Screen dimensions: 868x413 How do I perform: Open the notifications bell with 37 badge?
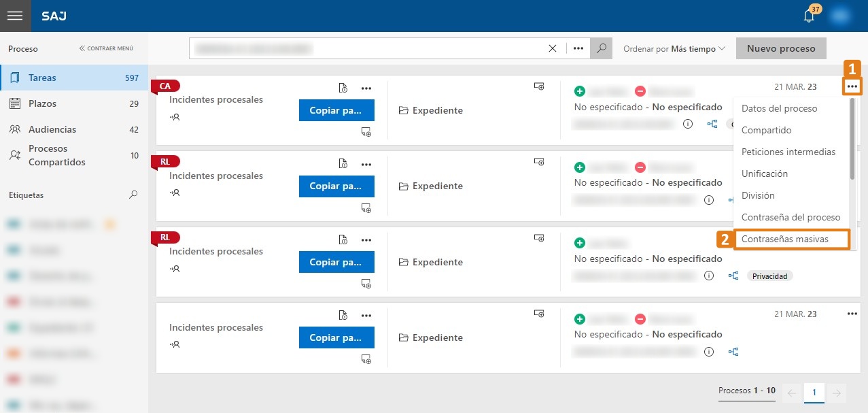coord(810,15)
